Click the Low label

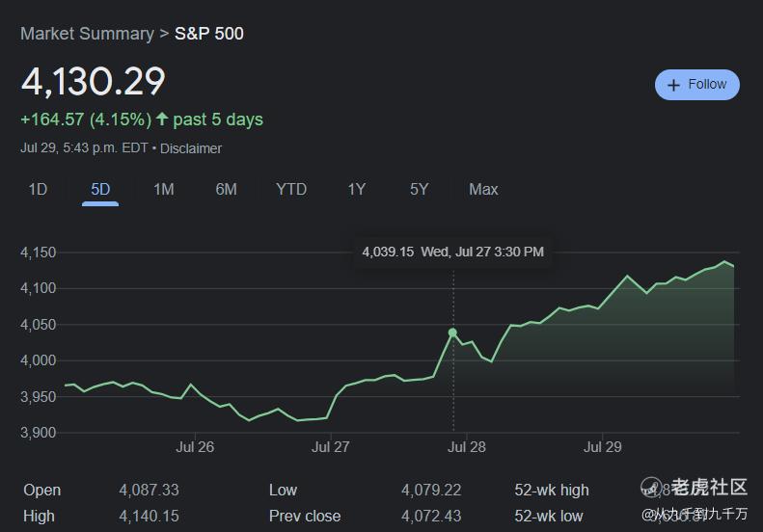283,490
